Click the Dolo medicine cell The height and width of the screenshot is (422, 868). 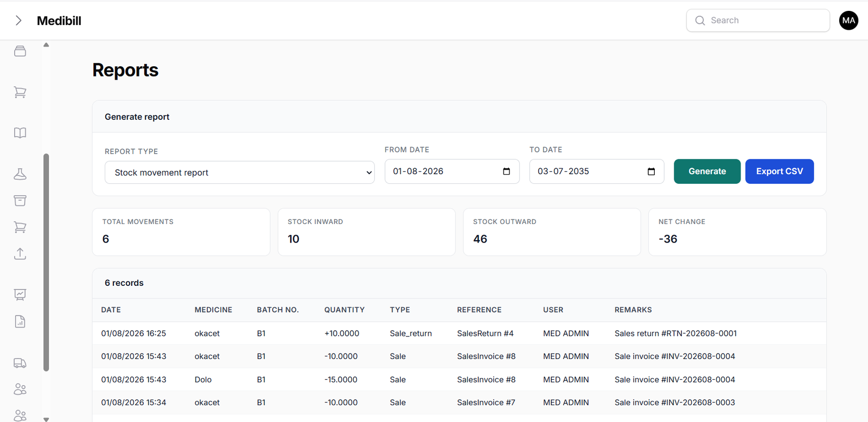point(203,380)
